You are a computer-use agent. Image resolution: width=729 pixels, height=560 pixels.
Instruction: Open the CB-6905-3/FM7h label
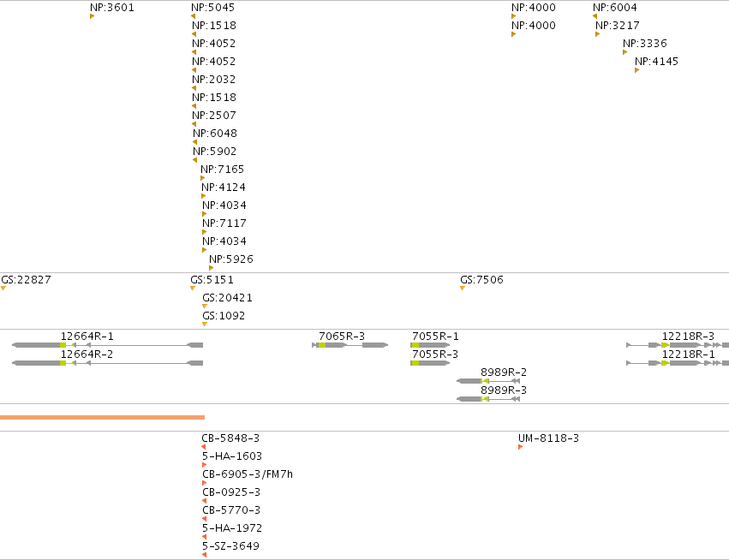click(248, 474)
